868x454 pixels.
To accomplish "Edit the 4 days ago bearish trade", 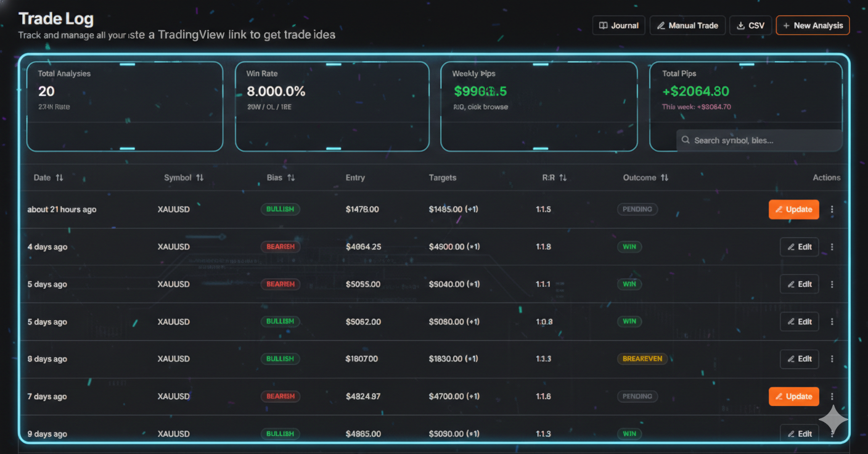I will click(x=799, y=247).
